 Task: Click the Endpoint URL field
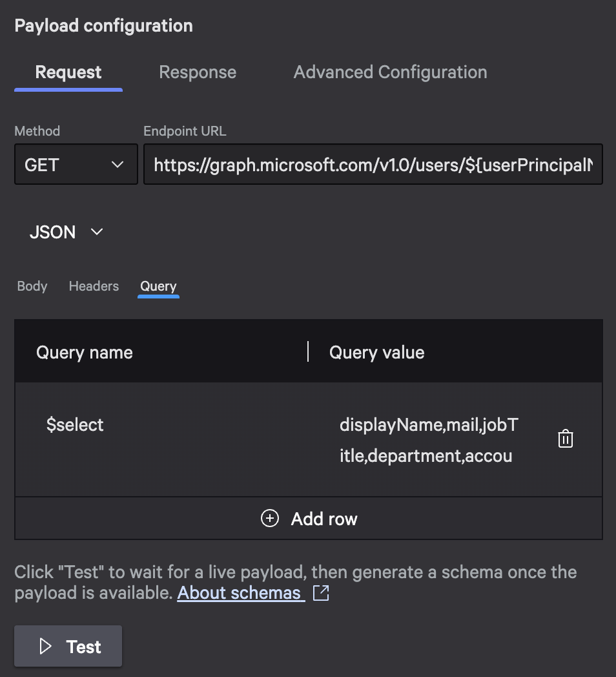point(373,164)
